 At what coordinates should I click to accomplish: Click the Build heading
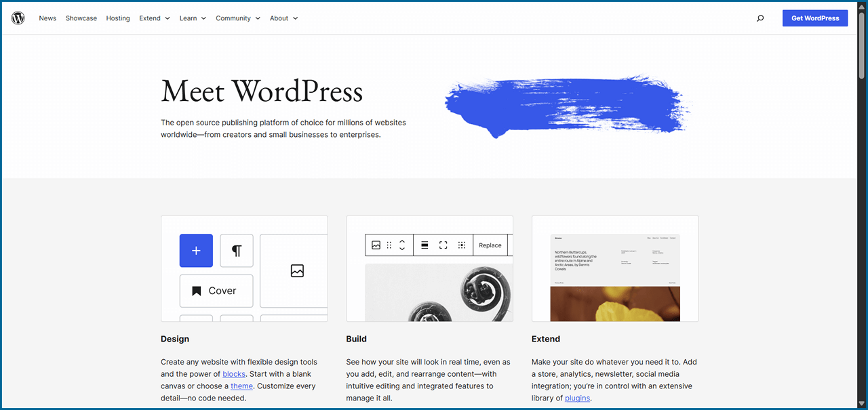[x=356, y=339]
